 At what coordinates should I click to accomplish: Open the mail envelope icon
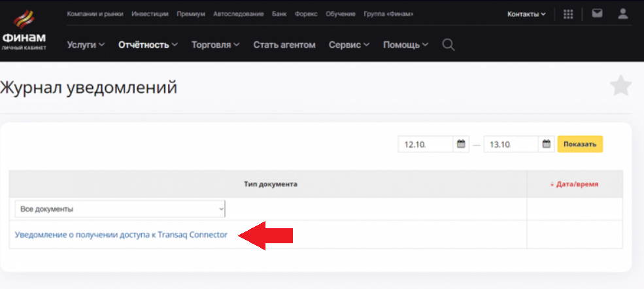(597, 13)
